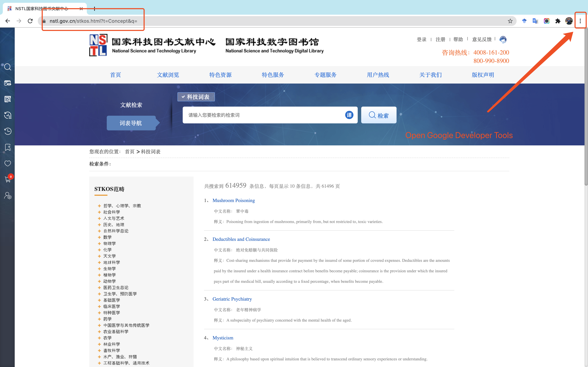Select the 词表导航 tab

(x=131, y=123)
